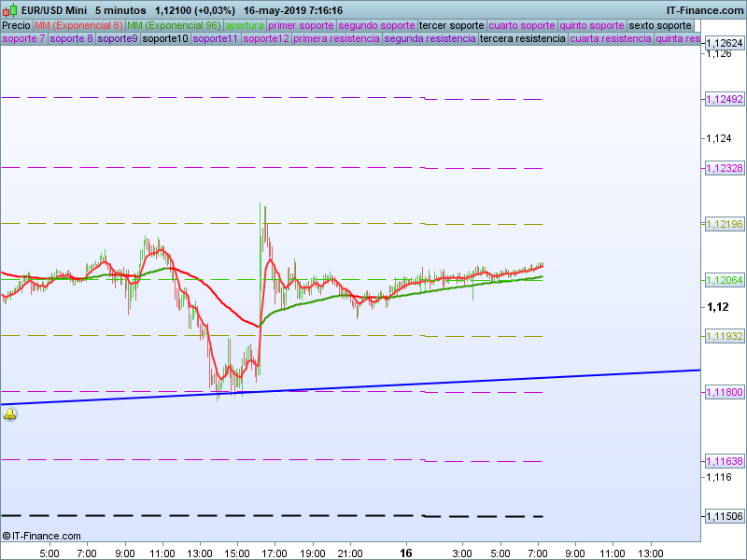Click the segundo soporte label
Screen dimensions: 747x560
pyautogui.click(x=376, y=25)
